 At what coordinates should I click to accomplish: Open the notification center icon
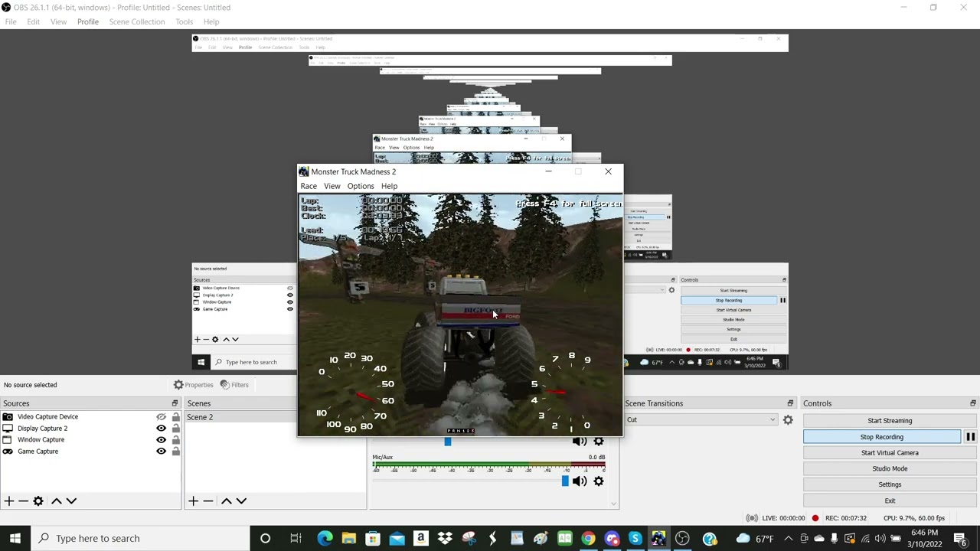(x=960, y=538)
